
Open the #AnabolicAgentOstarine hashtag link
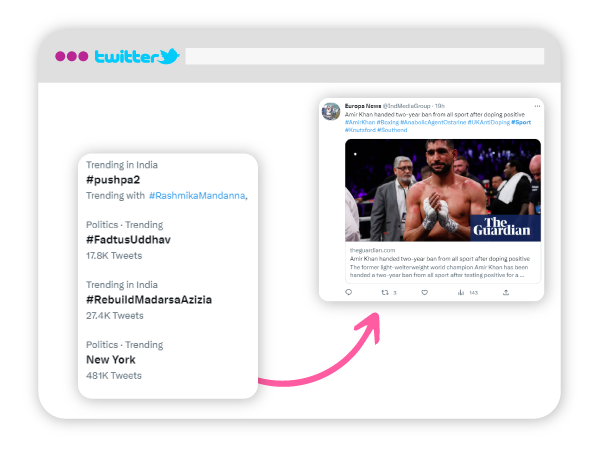433,122
